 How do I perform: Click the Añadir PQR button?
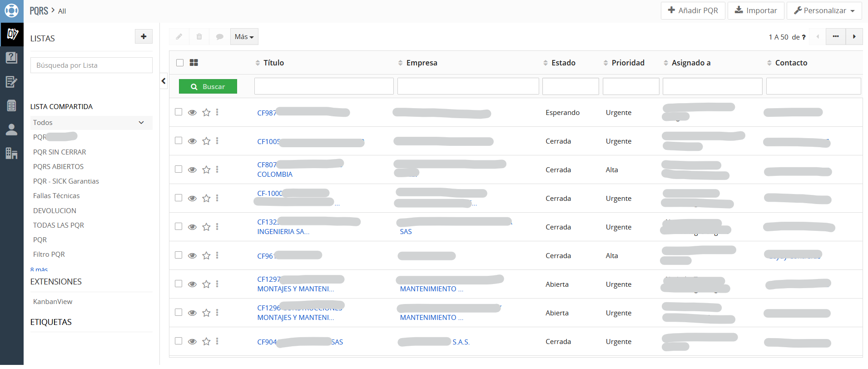click(x=693, y=10)
